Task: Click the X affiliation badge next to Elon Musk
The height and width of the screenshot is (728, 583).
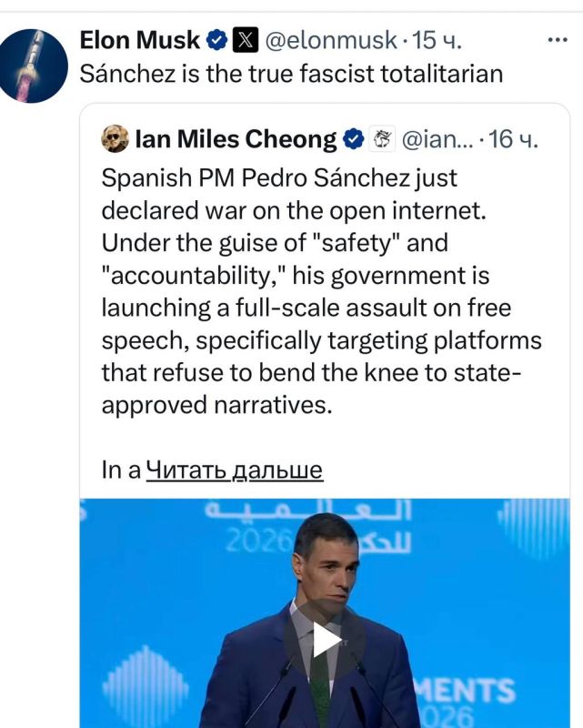Action: click(x=246, y=40)
